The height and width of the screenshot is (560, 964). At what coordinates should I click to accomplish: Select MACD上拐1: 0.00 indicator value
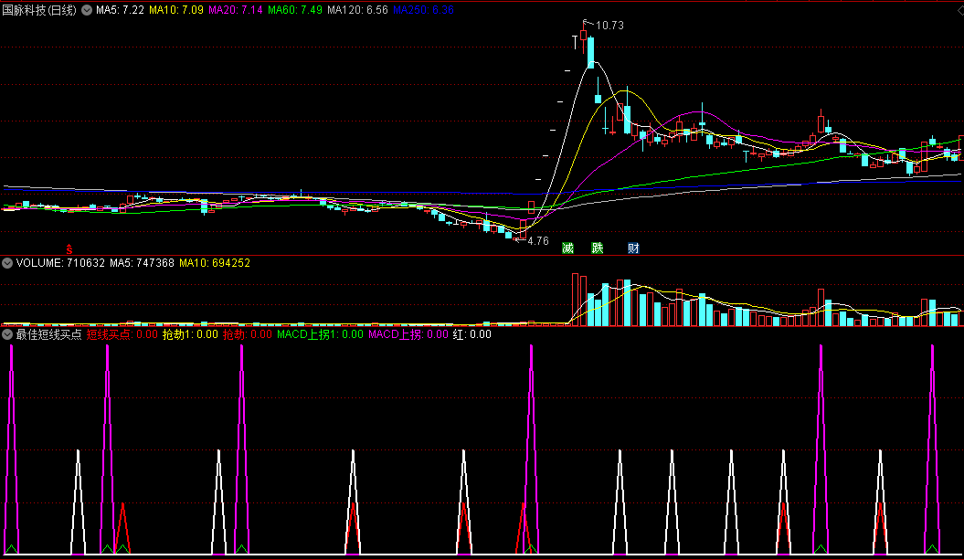[x=321, y=334]
